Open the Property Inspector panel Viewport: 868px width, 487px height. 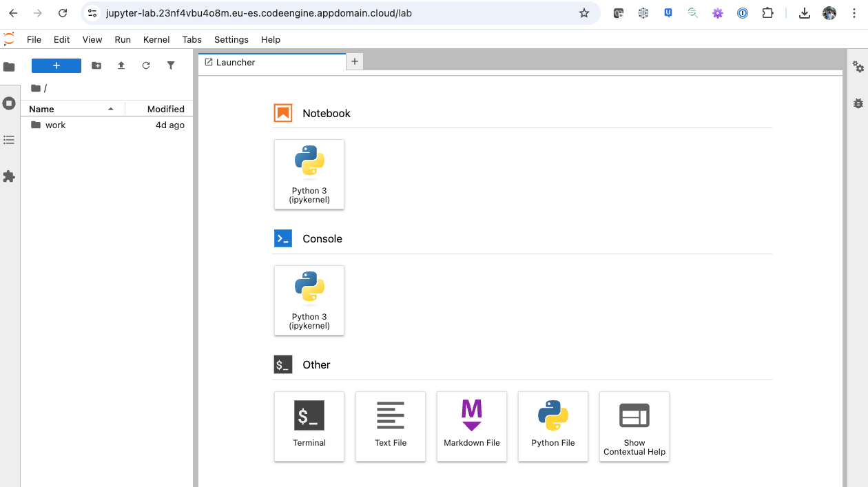858,67
